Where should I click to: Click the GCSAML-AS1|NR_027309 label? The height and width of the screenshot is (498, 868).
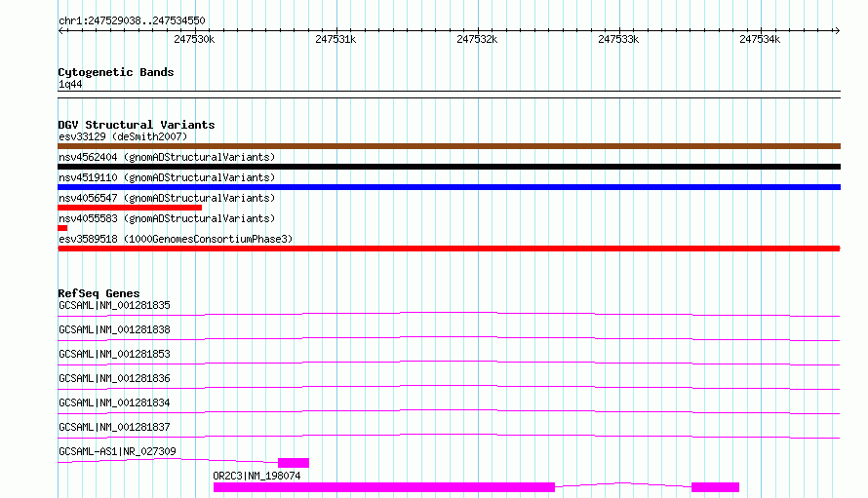click(117, 451)
